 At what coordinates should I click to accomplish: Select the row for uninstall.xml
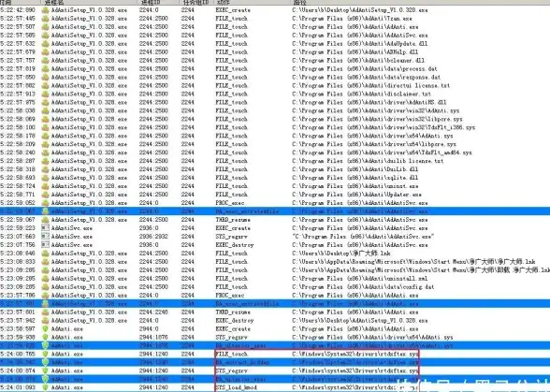coord(275,278)
